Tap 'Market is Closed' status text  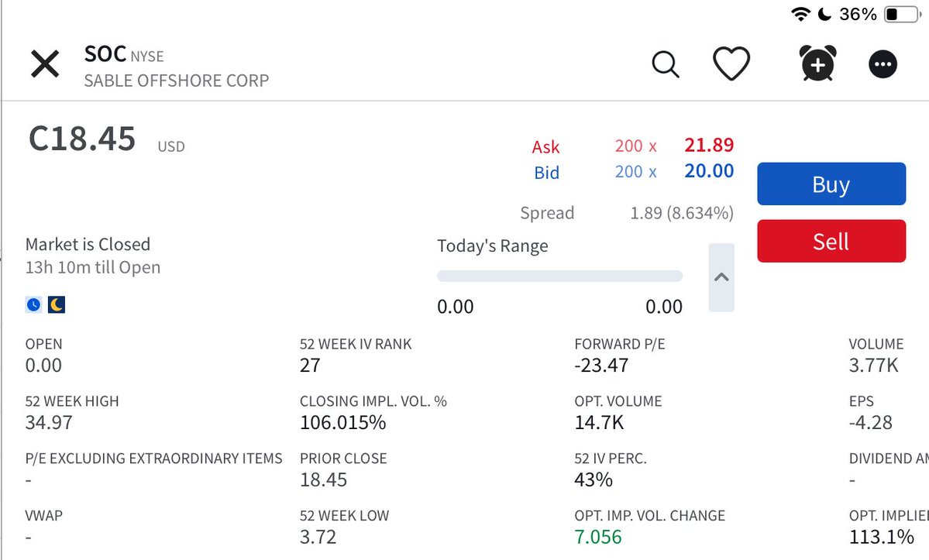pyautogui.click(x=88, y=244)
